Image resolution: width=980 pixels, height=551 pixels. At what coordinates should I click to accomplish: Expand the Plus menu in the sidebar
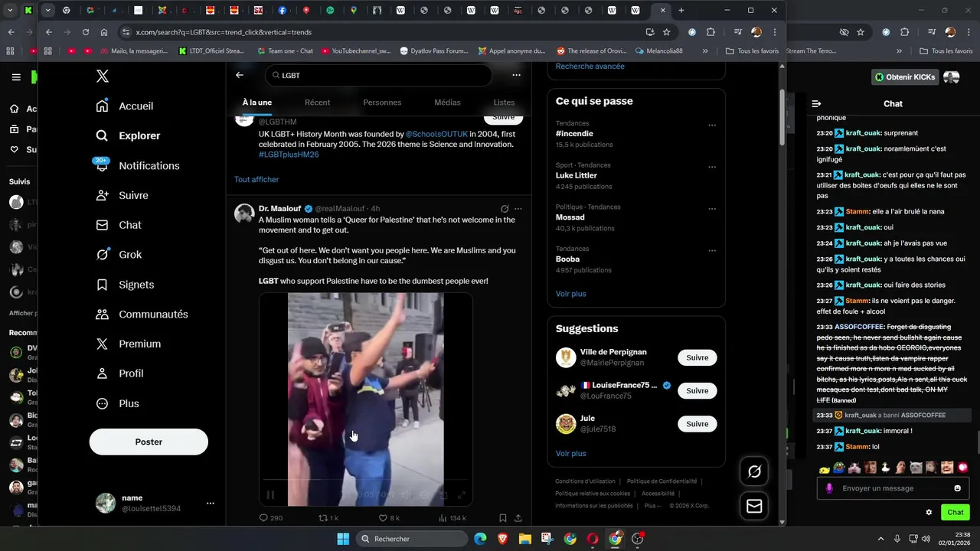coord(117,403)
